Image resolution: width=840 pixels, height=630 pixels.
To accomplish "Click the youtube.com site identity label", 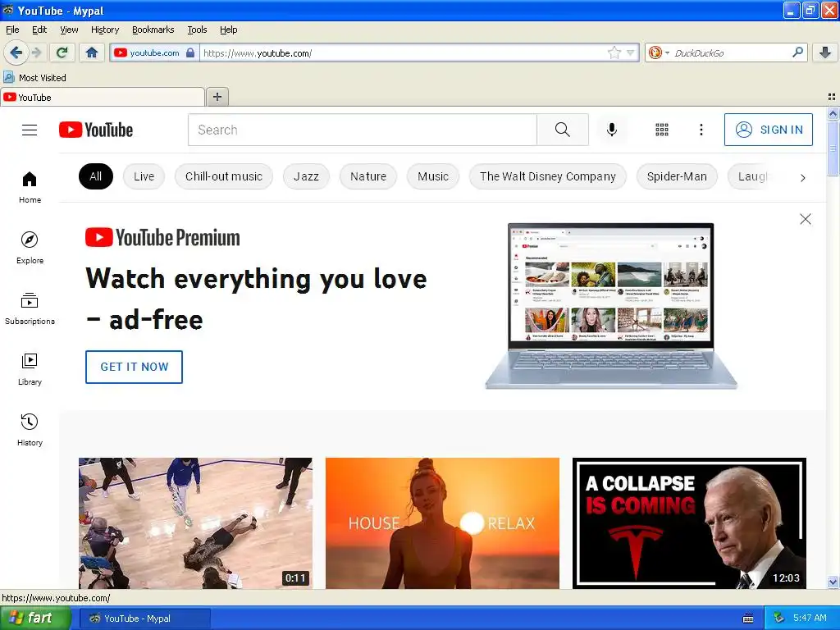I will pos(154,52).
